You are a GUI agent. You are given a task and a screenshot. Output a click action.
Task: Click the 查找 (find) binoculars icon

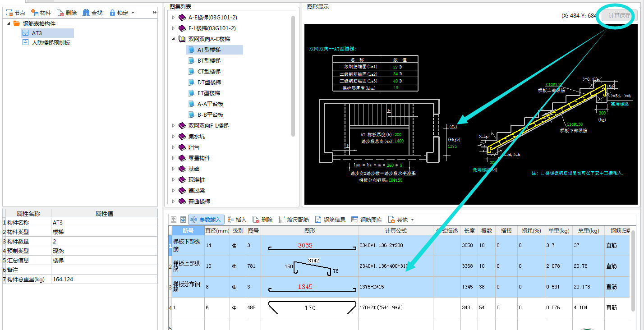click(86, 13)
